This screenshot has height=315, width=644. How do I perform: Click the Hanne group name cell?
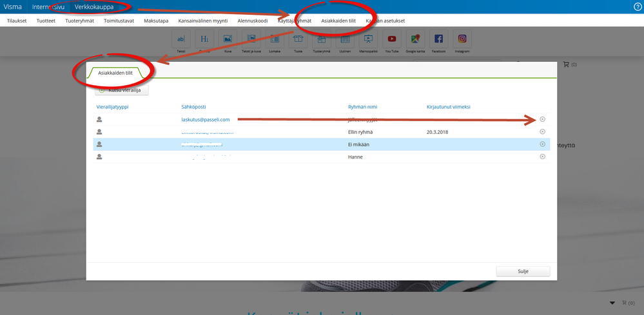click(x=355, y=157)
